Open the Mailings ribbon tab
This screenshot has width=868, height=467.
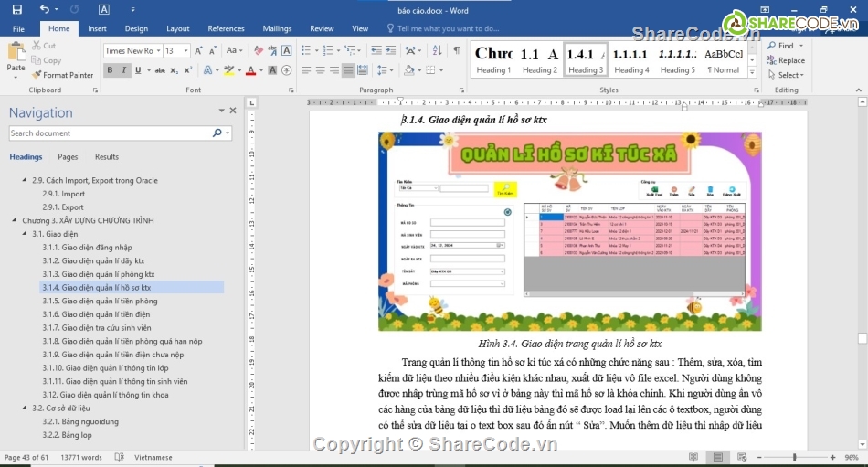[277, 29]
